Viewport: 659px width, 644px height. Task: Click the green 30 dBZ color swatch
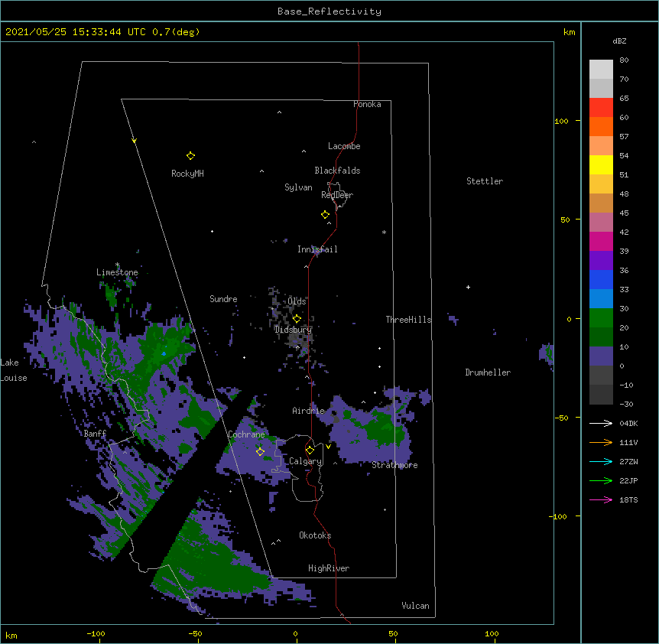(x=601, y=318)
